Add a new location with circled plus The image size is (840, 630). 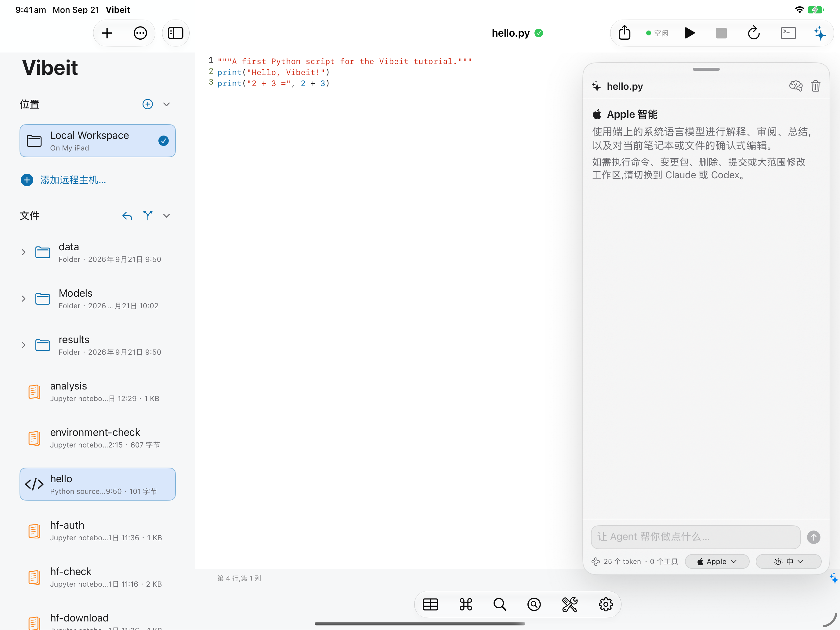[148, 104]
